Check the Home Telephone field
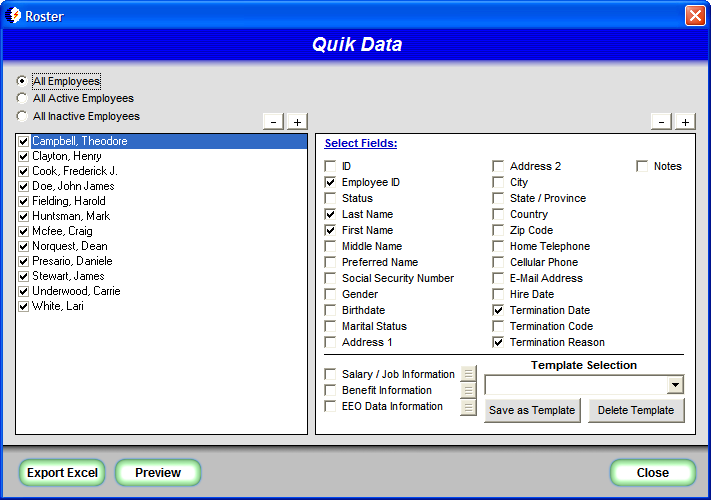Viewport: 711px width, 500px height. [x=498, y=246]
